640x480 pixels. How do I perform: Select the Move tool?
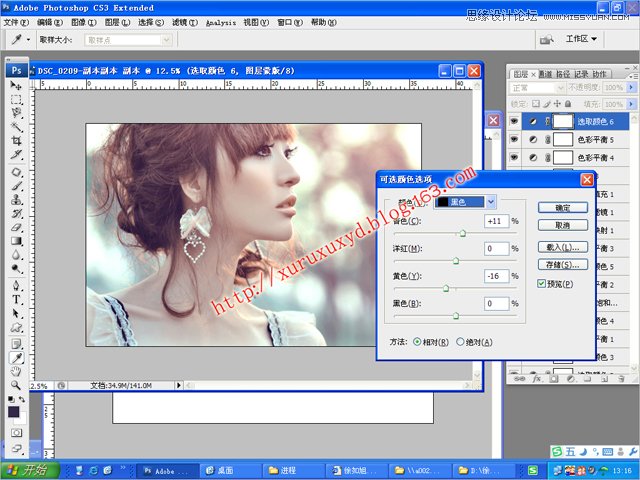coord(16,85)
